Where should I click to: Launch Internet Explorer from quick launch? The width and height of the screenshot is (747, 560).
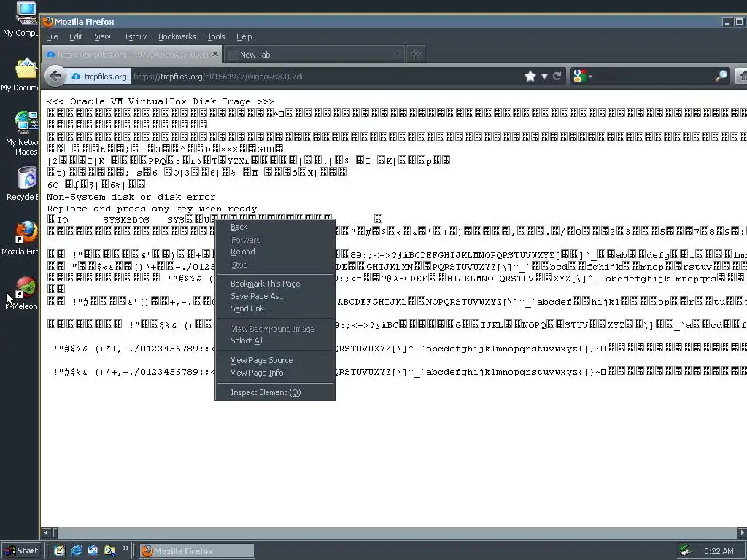click(76, 551)
